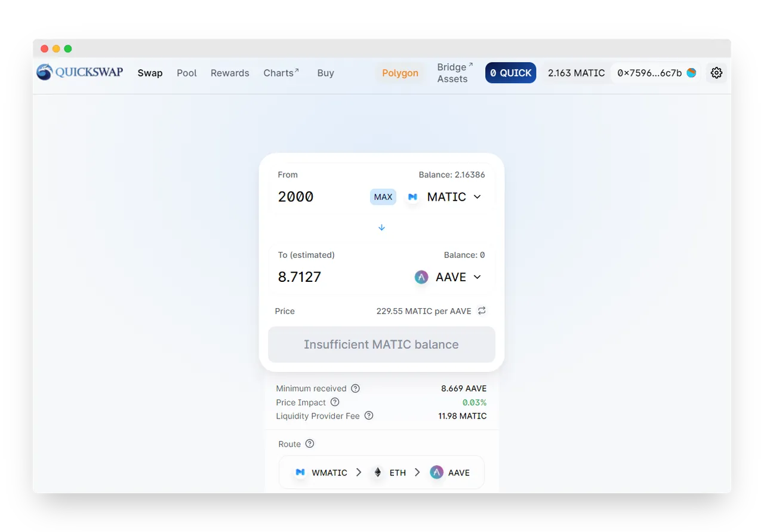This screenshot has height=532, width=764.
Task: Click the Balance: 2.16386 text
Action: (x=452, y=175)
